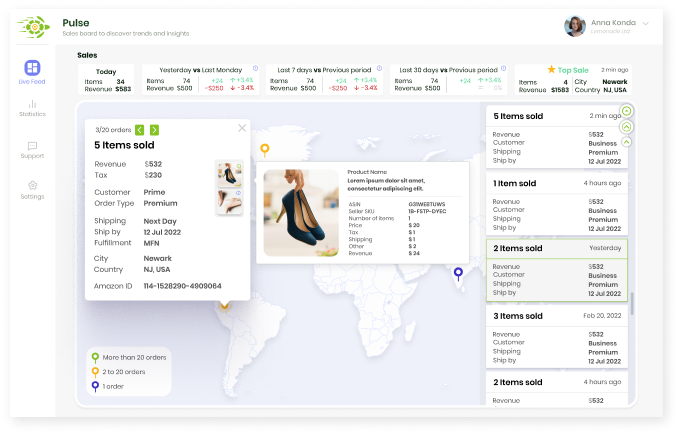679x434 pixels.
Task: Click the Support chat icon
Action: point(32,146)
